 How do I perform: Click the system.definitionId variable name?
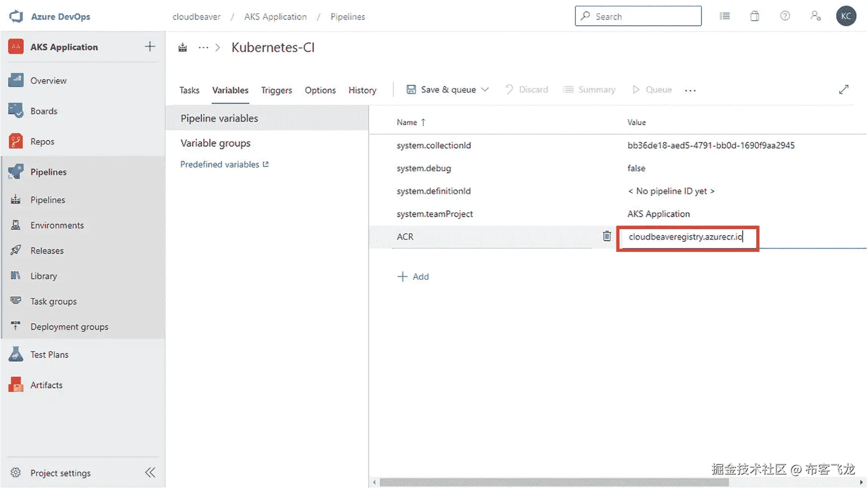coord(434,191)
